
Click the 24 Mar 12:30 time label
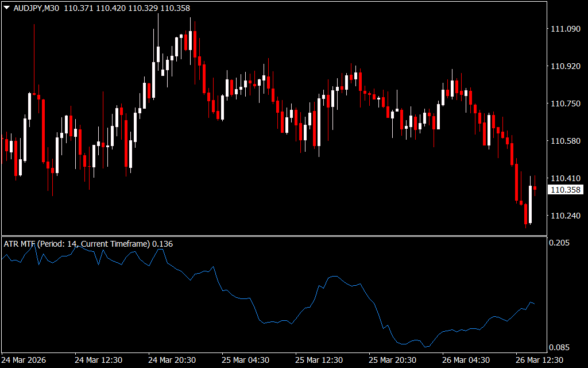(98, 360)
